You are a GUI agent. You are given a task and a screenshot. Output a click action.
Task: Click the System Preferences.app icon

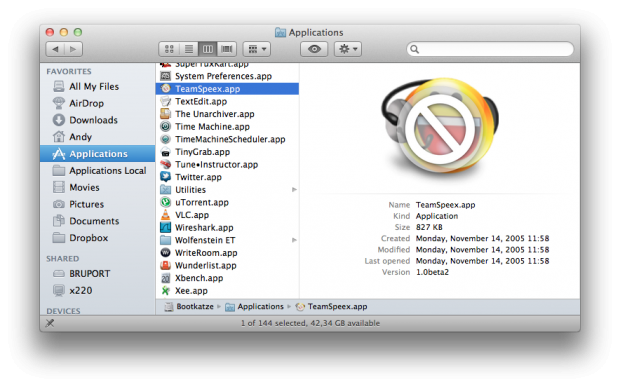tap(165, 76)
